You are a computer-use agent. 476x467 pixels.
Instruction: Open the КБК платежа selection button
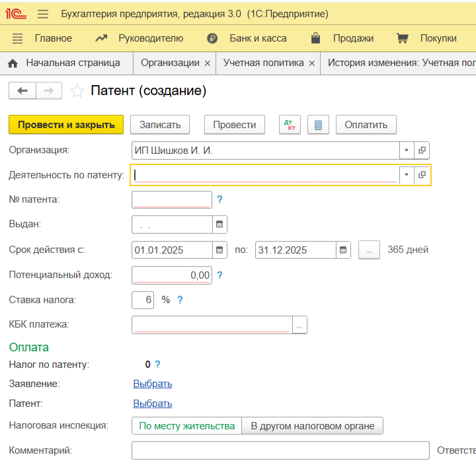[x=299, y=325]
